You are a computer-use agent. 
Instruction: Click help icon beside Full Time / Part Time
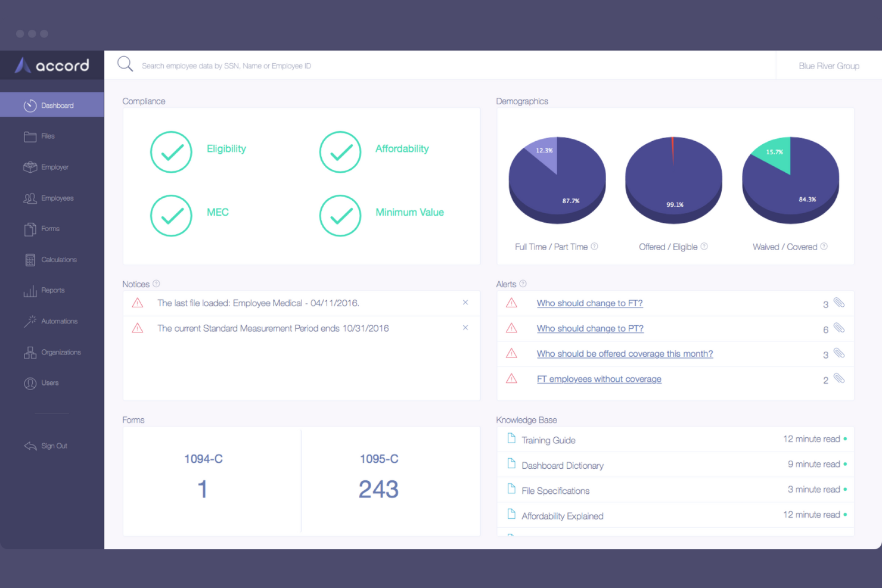[594, 247]
